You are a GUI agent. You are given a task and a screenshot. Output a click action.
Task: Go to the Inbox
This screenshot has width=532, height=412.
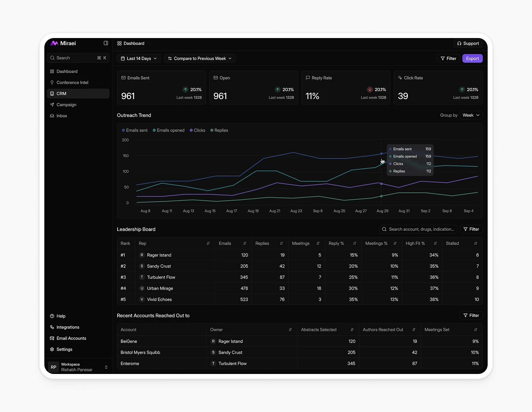[x=62, y=116]
